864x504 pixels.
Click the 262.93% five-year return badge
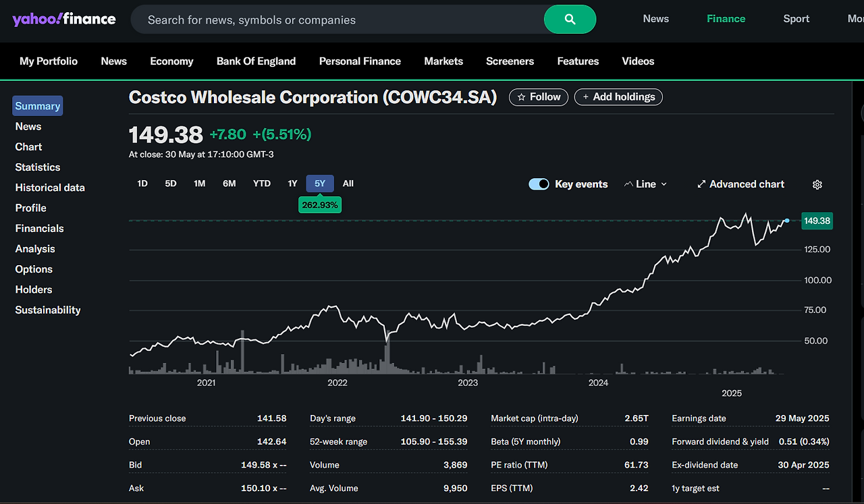[x=320, y=204]
